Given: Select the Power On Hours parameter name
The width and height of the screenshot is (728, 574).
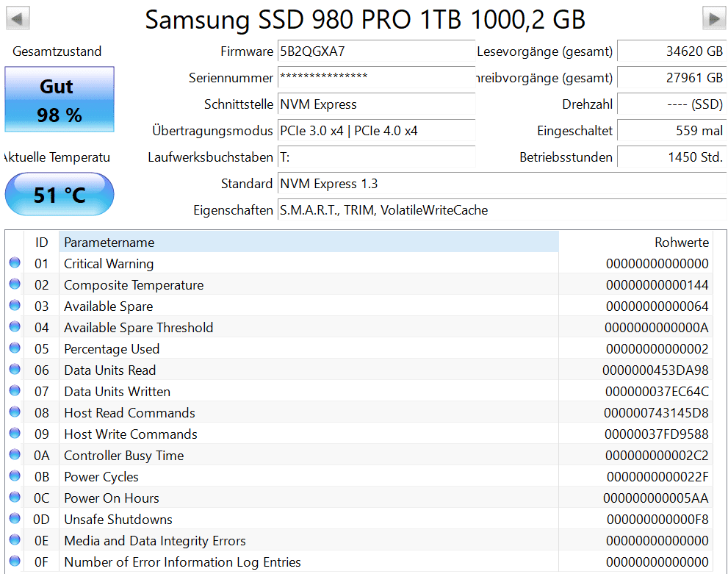Looking at the screenshot, I should pos(112,499).
